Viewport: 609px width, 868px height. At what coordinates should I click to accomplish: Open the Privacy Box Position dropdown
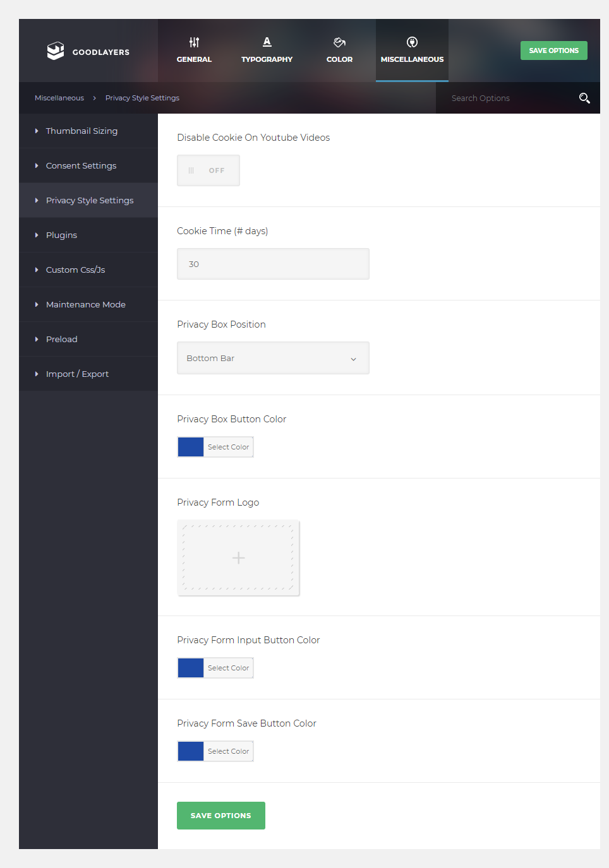tap(273, 358)
